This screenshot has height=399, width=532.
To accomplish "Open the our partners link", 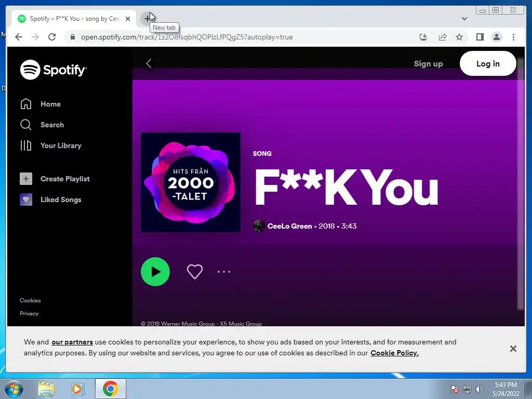I will (72, 342).
